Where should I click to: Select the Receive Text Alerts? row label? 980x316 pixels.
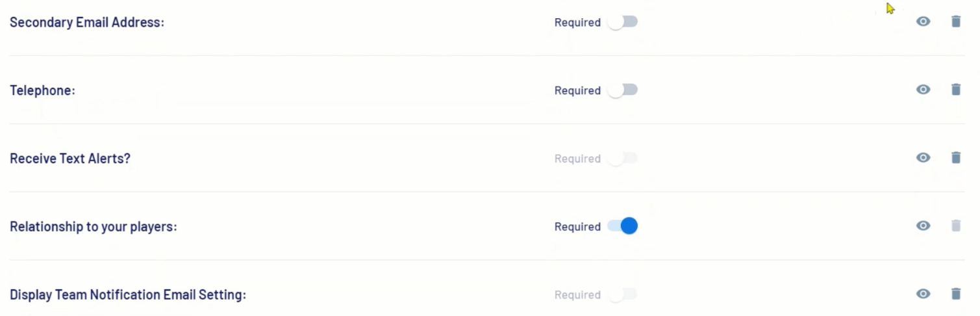coord(70,159)
